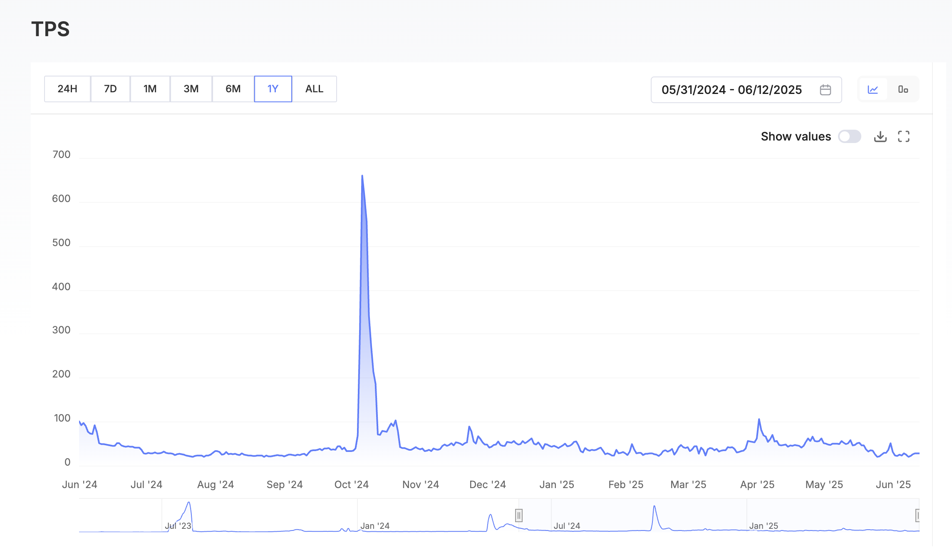Image resolution: width=952 pixels, height=560 pixels.
Task: Click the date range input field
Action: pos(731,90)
